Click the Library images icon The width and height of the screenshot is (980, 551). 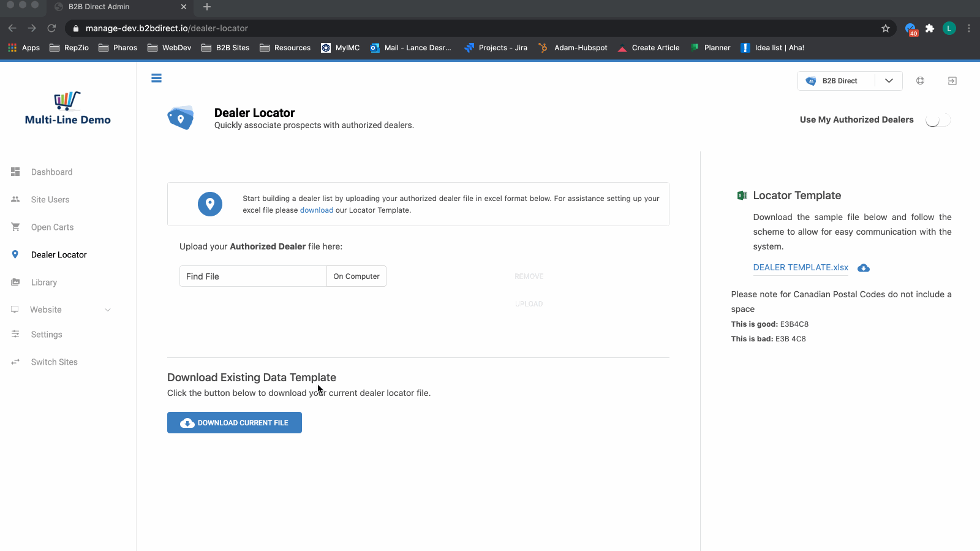click(15, 282)
